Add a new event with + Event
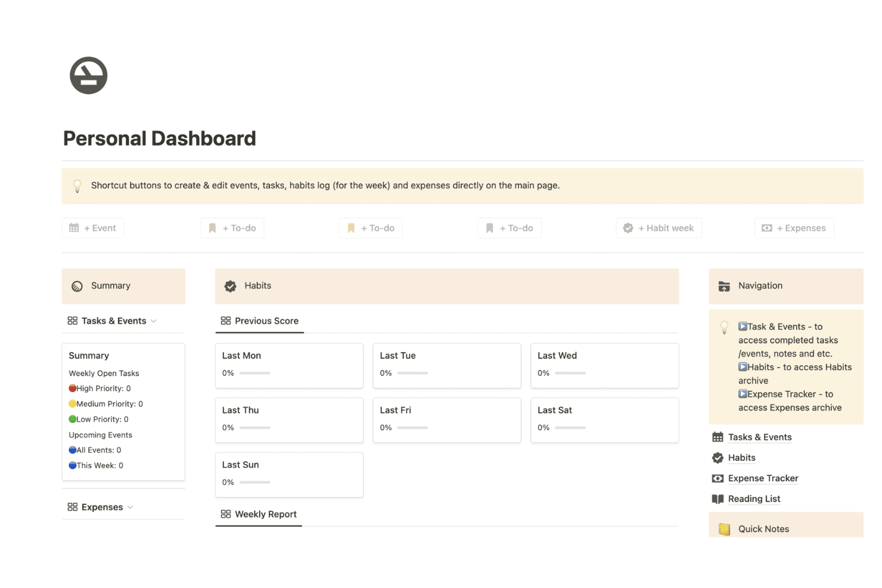The height and width of the screenshot is (588, 882). 93,228
